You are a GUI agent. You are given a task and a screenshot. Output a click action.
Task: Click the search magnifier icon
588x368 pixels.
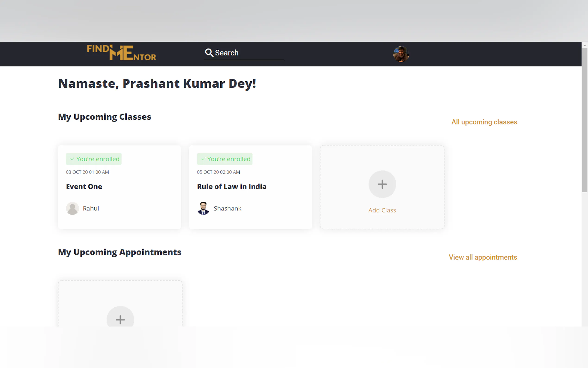[x=209, y=53]
